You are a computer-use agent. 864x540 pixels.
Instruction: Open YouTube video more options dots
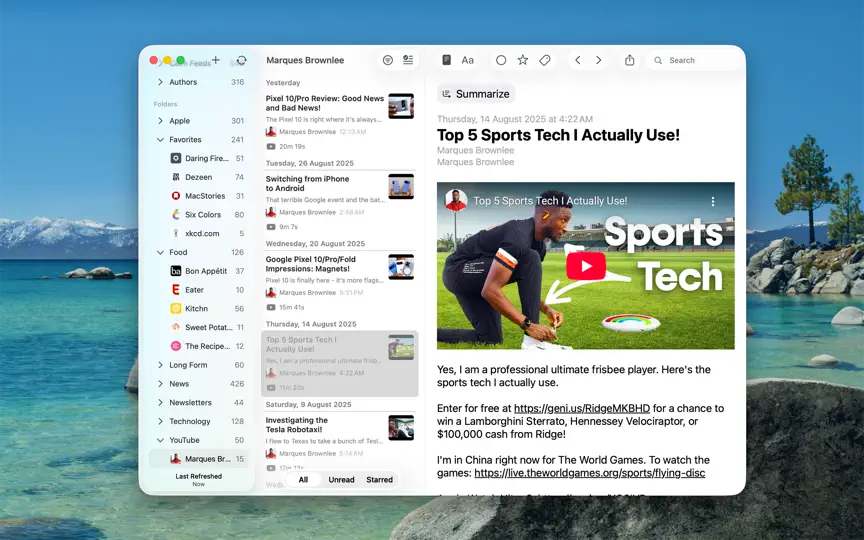tap(712, 201)
